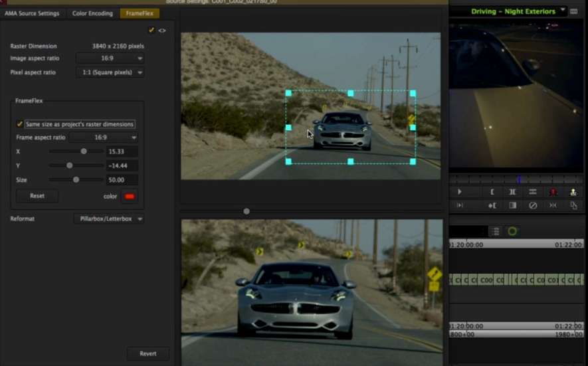Click the preview scrubber knob between viewers

[x=246, y=211]
